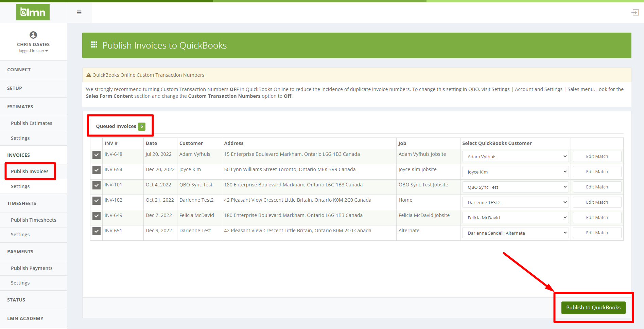Click Edit Match for INV-654
This screenshot has width=644, height=329.
click(x=597, y=172)
